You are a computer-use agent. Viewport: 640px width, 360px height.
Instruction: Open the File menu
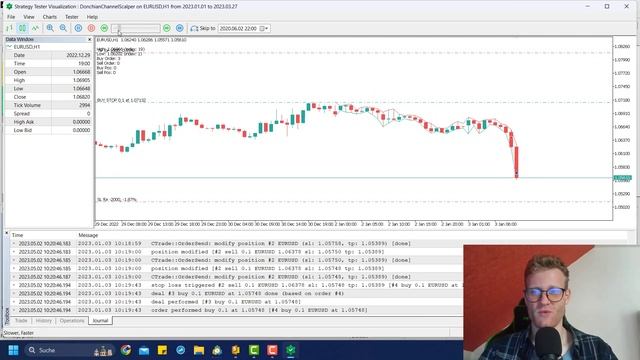tap(11, 17)
